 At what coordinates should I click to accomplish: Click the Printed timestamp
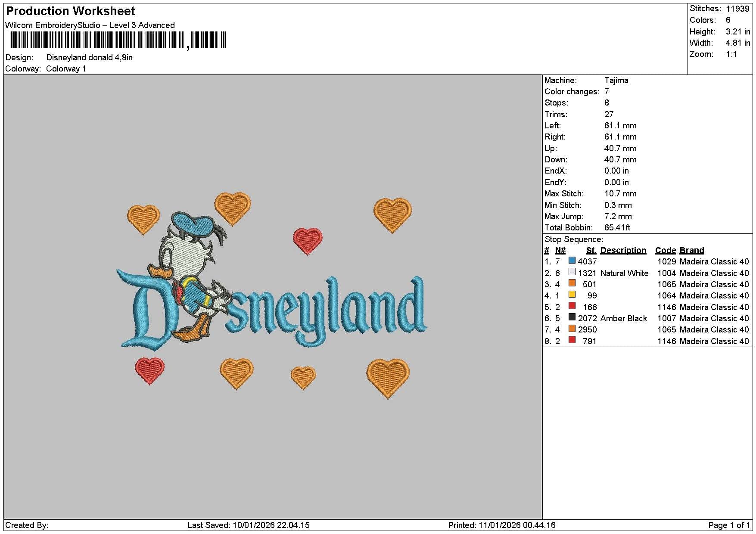click(502, 525)
